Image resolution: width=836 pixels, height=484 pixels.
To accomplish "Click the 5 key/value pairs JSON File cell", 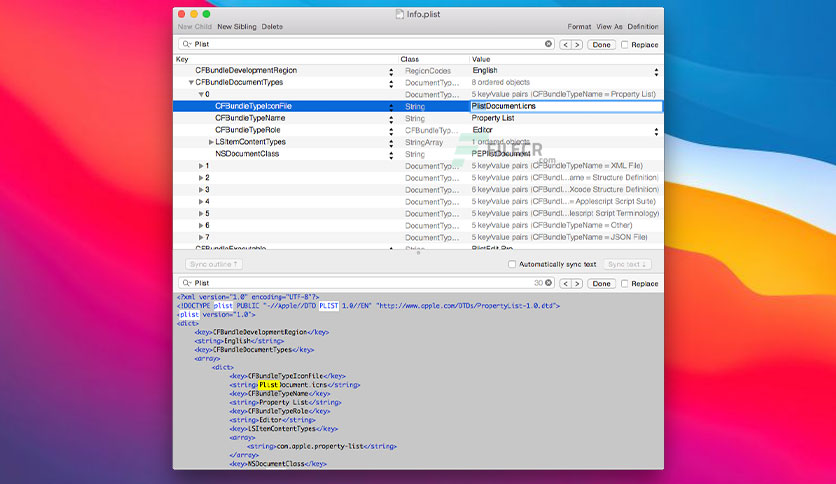I will pos(559,237).
